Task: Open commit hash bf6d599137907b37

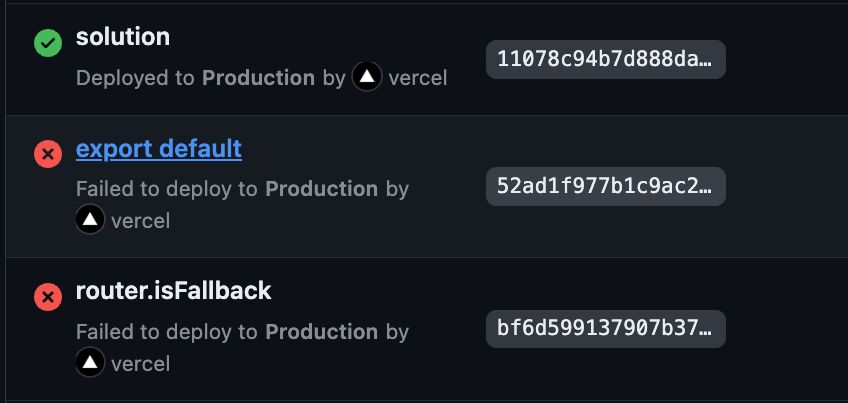Action: click(606, 329)
